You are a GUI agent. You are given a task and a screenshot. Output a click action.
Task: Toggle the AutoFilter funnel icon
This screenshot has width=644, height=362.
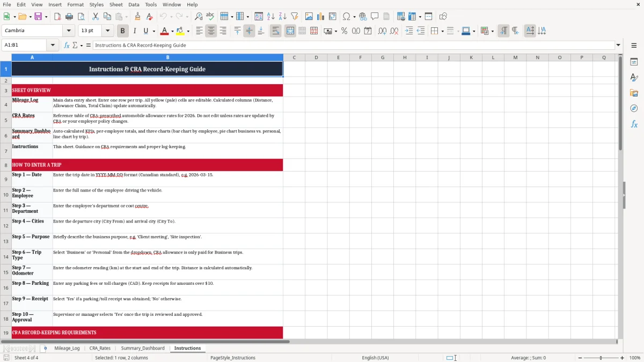click(295, 17)
